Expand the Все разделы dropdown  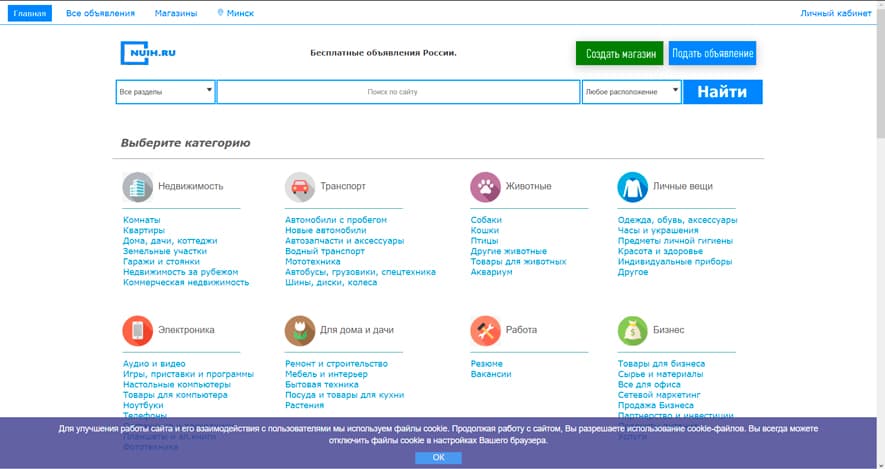pyautogui.click(x=165, y=92)
